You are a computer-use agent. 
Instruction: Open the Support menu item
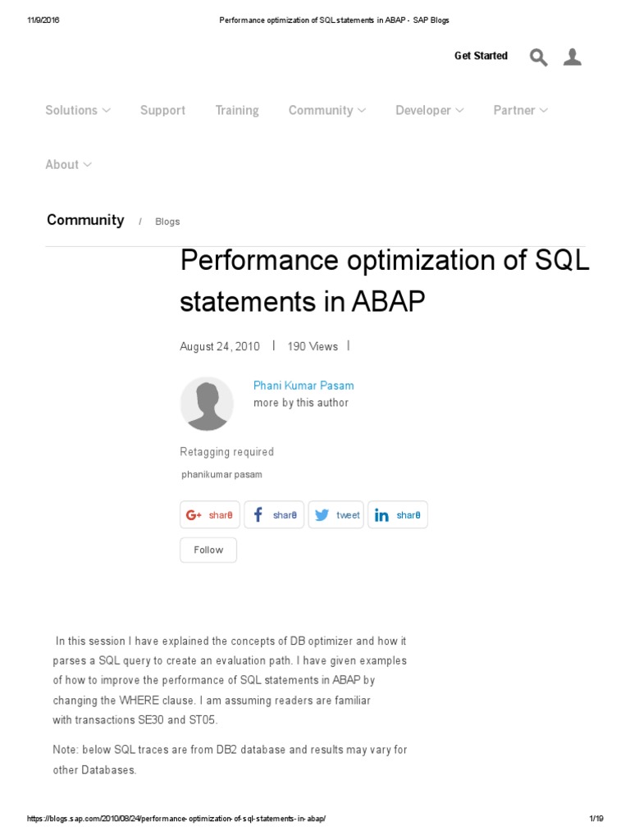point(162,110)
